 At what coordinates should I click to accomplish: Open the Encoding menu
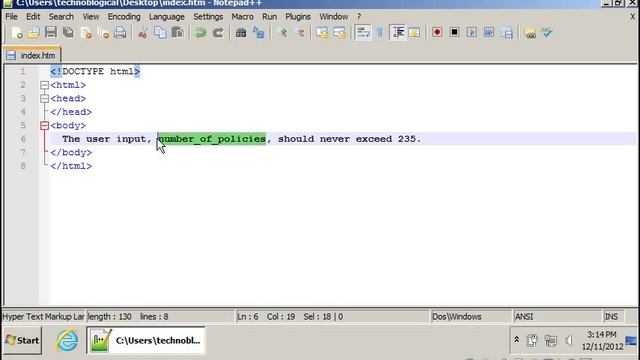click(124, 17)
